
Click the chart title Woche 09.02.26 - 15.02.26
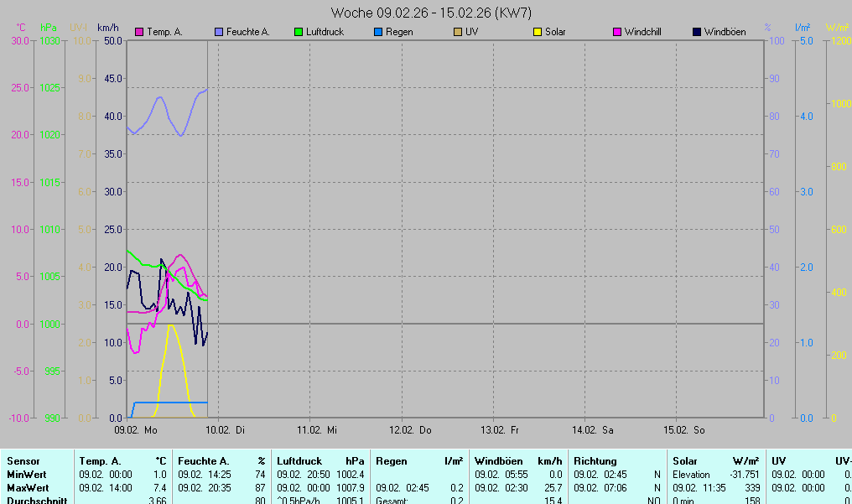(x=431, y=13)
